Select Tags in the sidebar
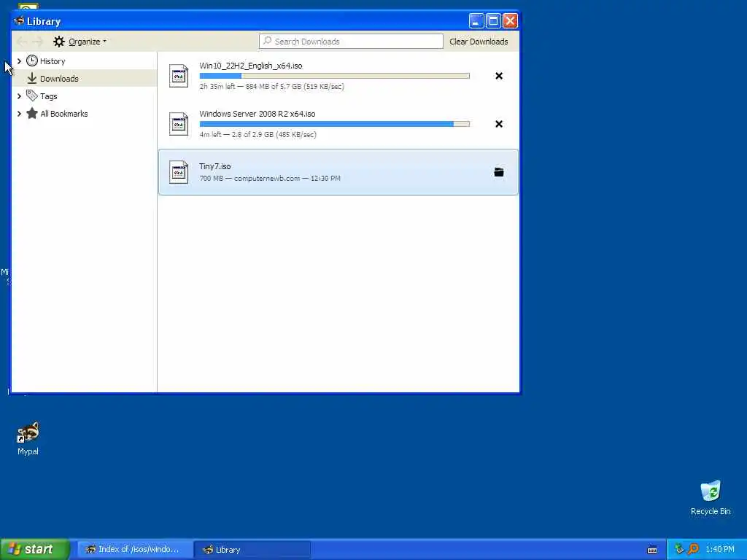 pos(49,96)
